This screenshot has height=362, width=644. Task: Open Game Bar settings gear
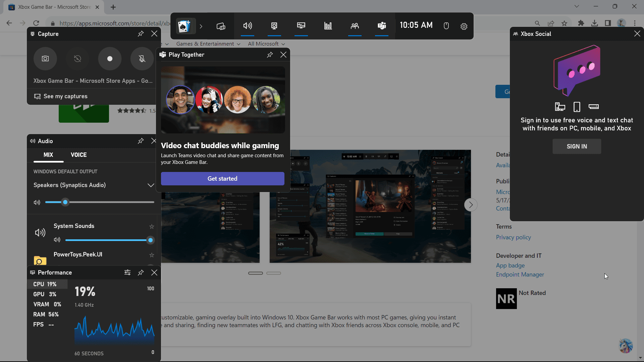(x=464, y=26)
